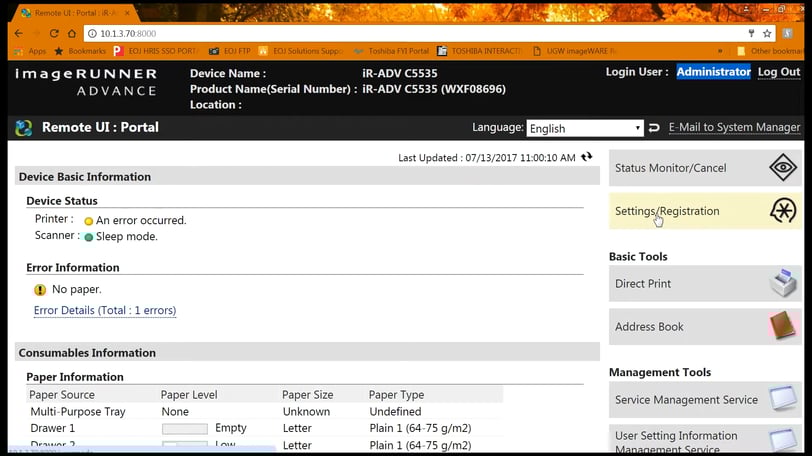
Task: Click the Chrome extension icon near star
Action: tap(788, 34)
